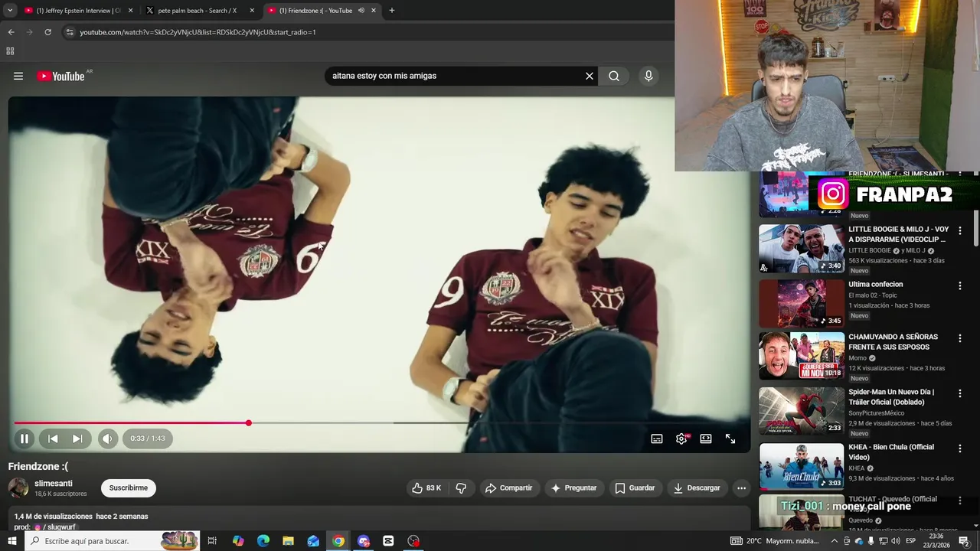The height and width of the screenshot is (551, 980).
Task: Click Windows taskbar search box
Action: pos(113,541)
